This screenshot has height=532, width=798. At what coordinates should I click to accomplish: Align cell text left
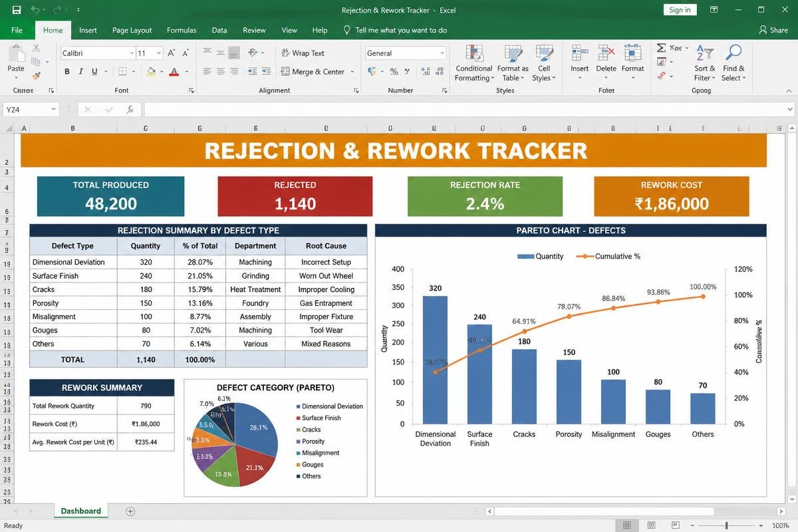pyautogui.click(x=207, y=72)
